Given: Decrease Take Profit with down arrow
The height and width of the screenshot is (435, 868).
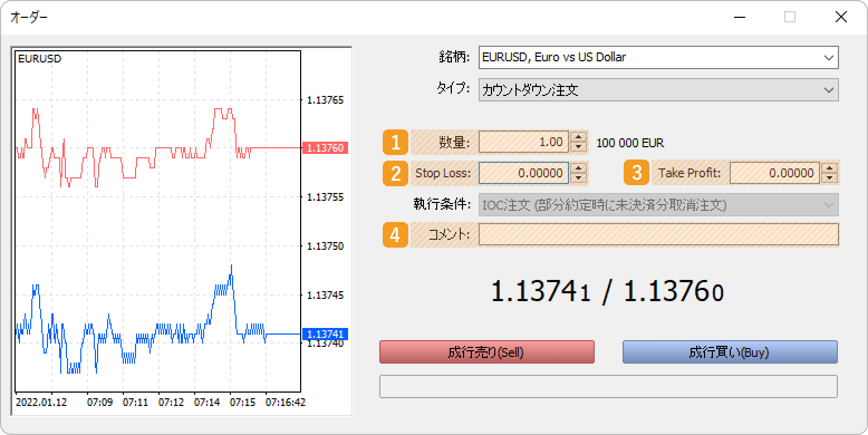Looking at the screenshot, I should coord(831,178).
